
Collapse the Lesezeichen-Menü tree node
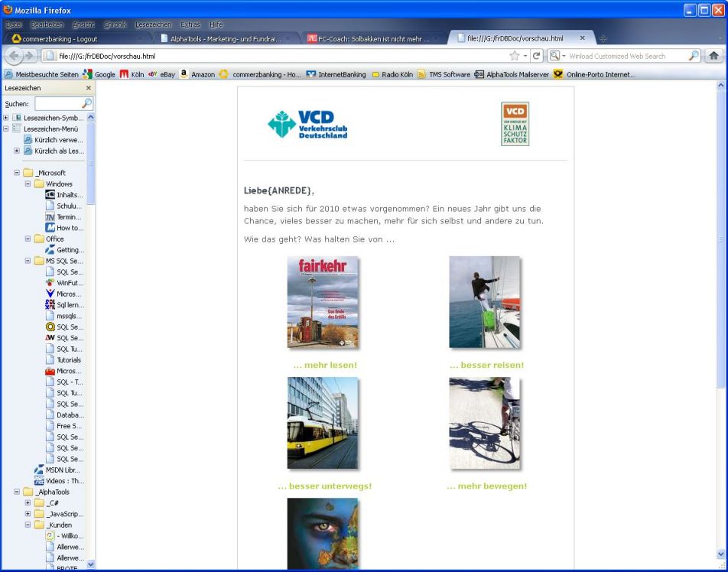click(x=5, y=129)
